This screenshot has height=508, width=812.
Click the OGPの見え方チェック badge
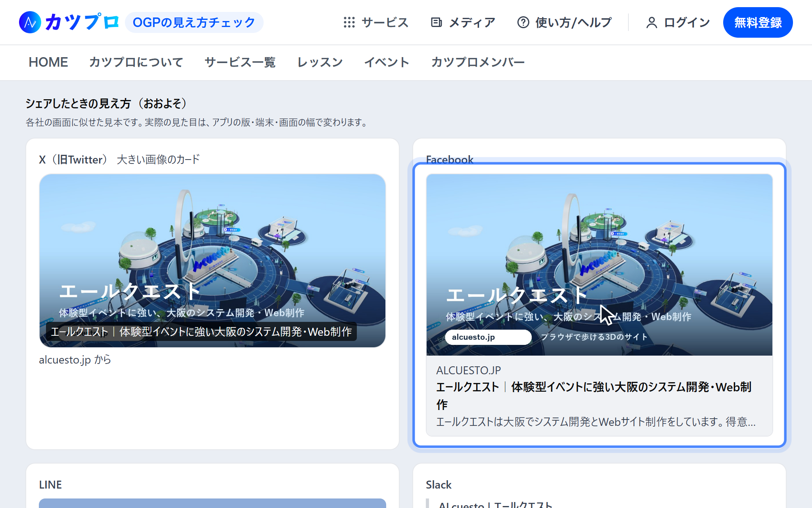(194, 23)
